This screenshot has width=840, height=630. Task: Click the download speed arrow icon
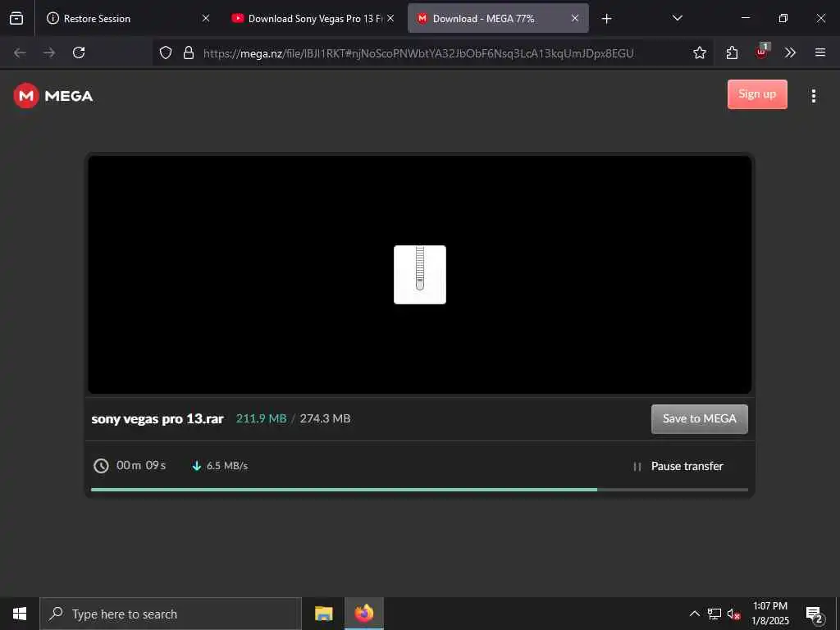click(197, 466)
